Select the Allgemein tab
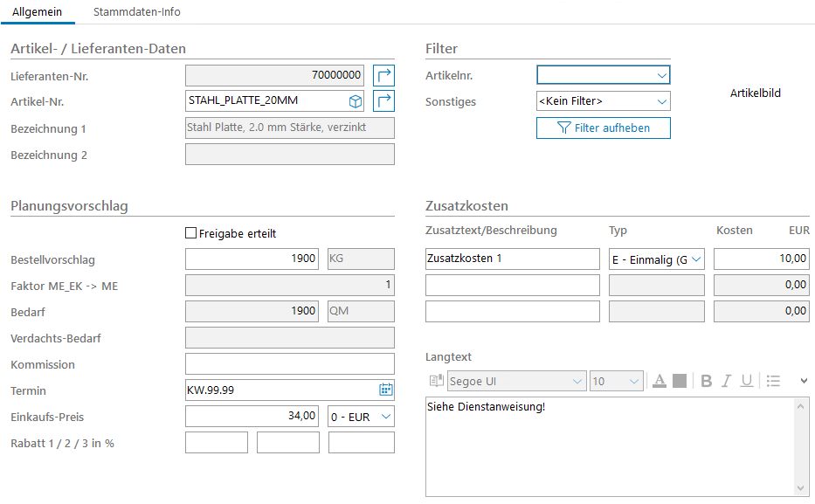Image resolution: width=815 pixels, height=504 pixels. click(x=37, y=12)
